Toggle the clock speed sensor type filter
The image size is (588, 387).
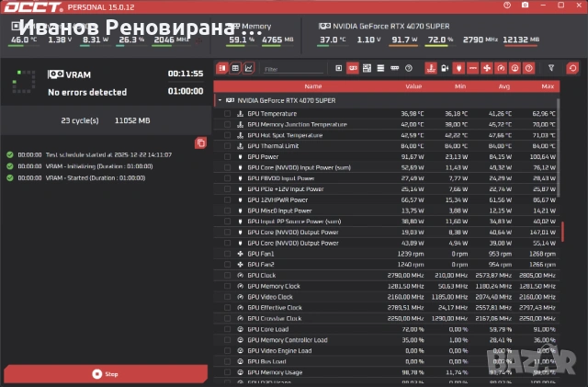[x=501, y=68]
